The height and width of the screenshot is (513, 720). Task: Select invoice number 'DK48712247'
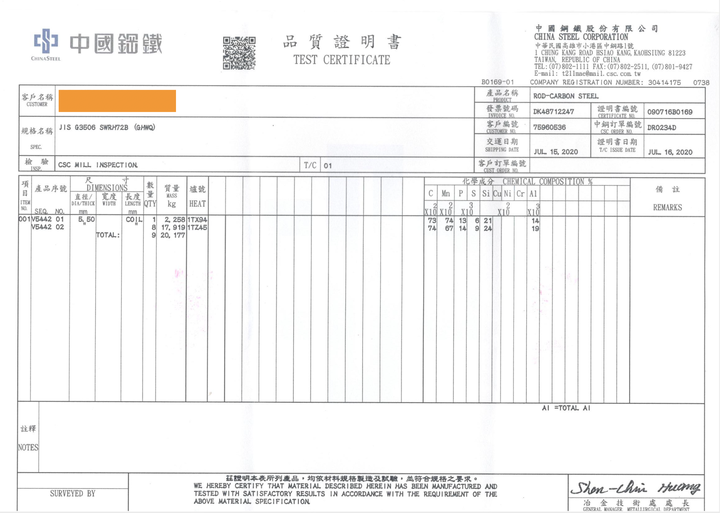[x=553, y=112]
